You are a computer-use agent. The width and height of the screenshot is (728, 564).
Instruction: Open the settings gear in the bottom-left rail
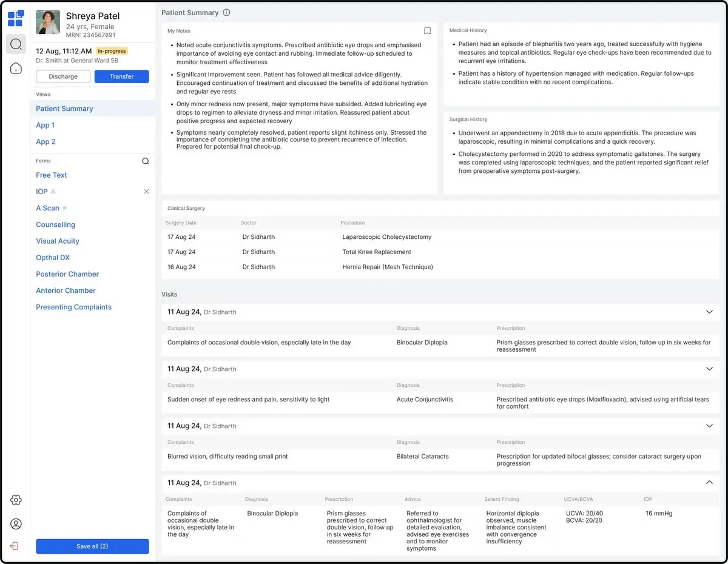point(16,500)
